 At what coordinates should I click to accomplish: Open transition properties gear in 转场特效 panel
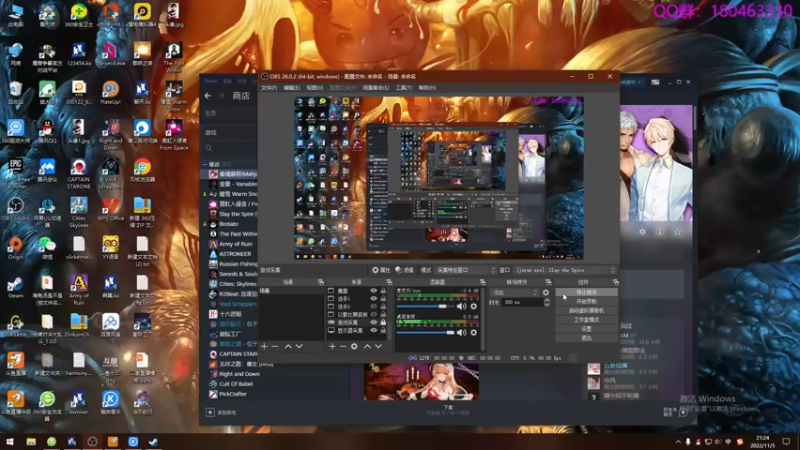[x=546, y=292]
